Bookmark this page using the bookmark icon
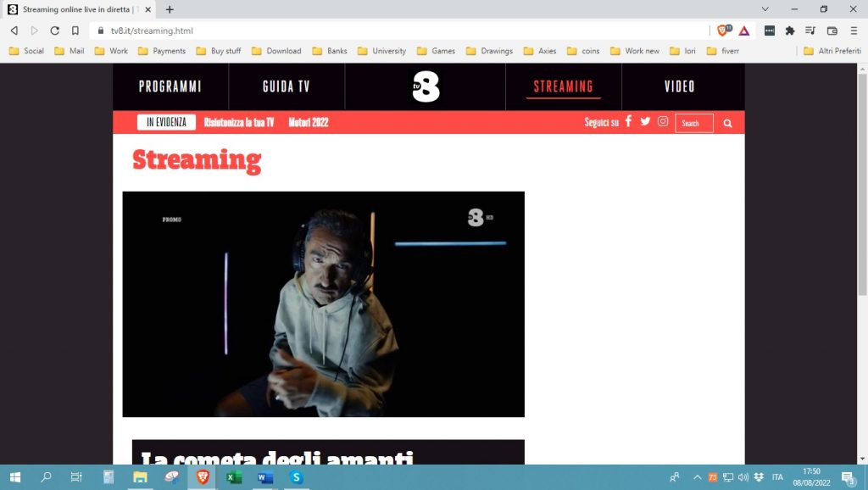 pos(75,30)
